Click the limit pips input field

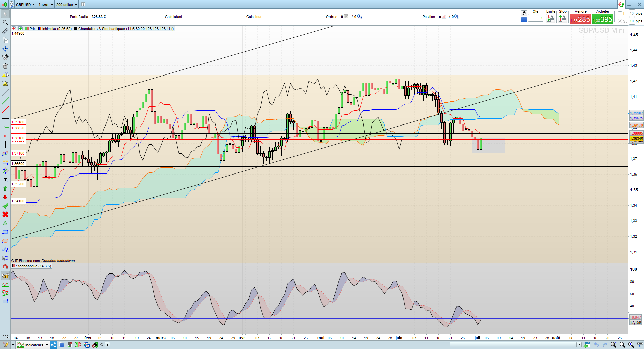(632, 13)
